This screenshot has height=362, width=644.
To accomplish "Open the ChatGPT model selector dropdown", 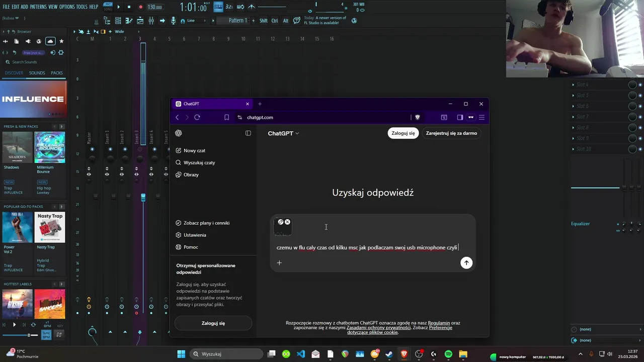I will (x=283, y=133).
